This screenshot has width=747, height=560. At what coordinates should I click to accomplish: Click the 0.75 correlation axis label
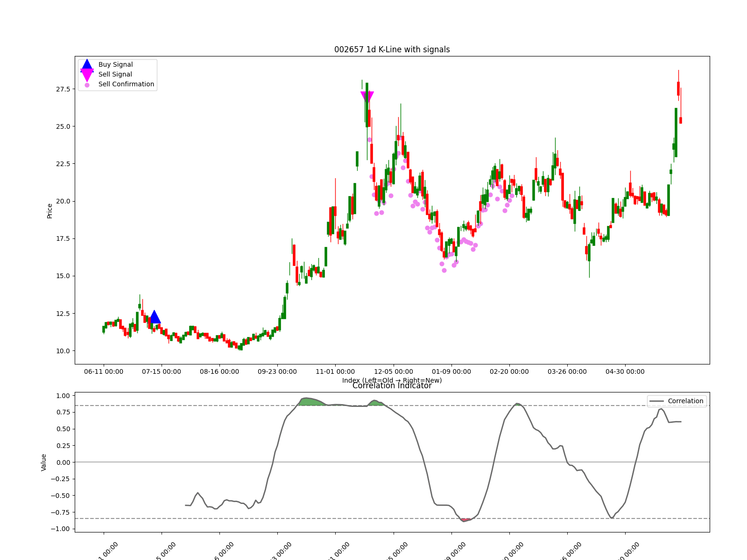click(x=63, y=412)
